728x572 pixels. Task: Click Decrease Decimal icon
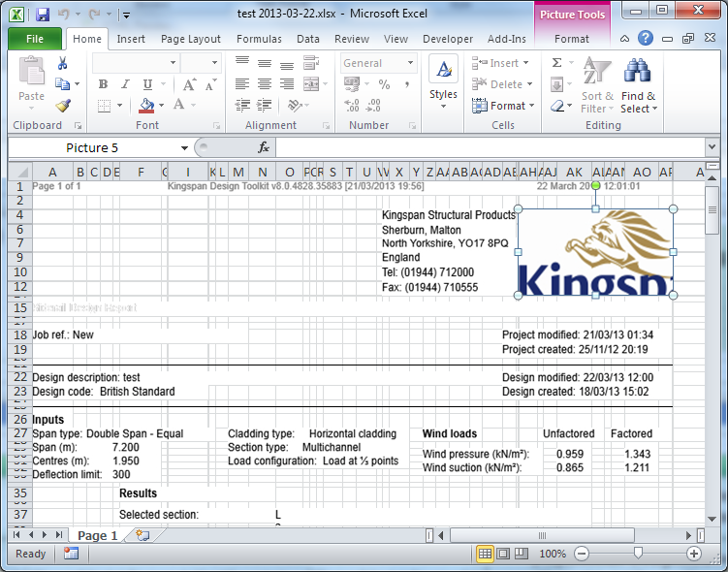tap(373, 106)
